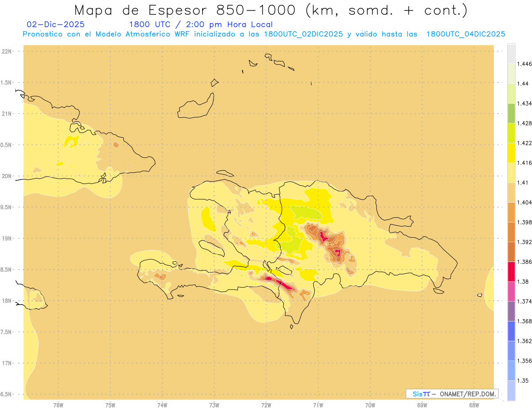Image resolution: width=532 pixels, height=411 pixels.
Task: Click the "74W" longitude label
Action: [x=162, y=405]
